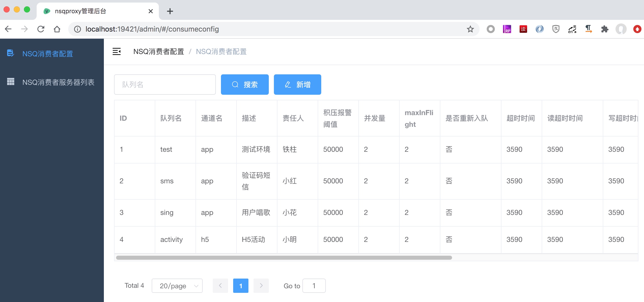Screen dimensions: 644x302
Task: Go to next page arrow in pagination
Action: tap(261, 286)
